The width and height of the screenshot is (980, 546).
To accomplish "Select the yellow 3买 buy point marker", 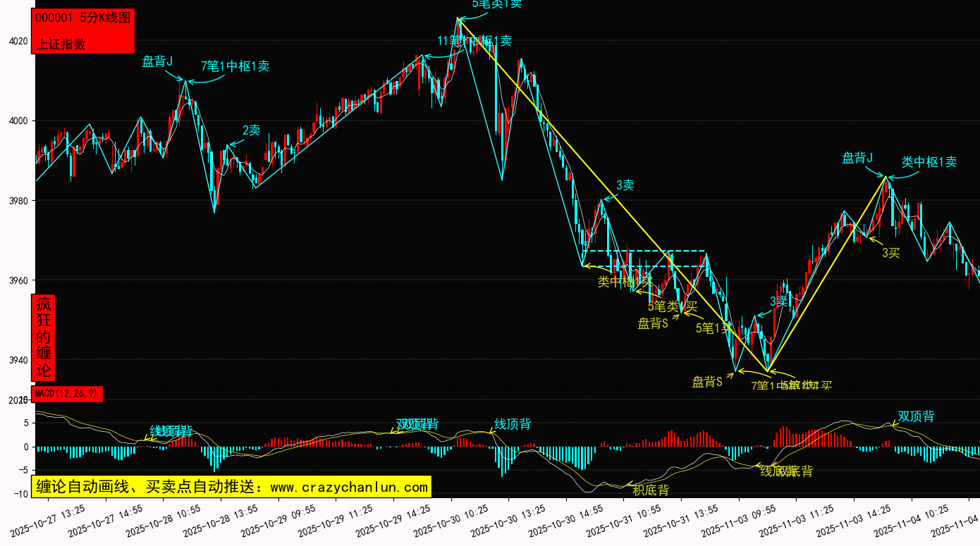I will [x=890, y=253].
